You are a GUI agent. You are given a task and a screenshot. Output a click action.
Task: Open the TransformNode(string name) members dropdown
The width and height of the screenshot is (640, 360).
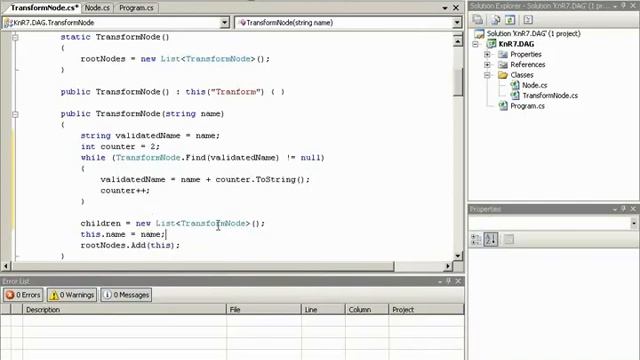pyautogui.click(x=457, y=22)
